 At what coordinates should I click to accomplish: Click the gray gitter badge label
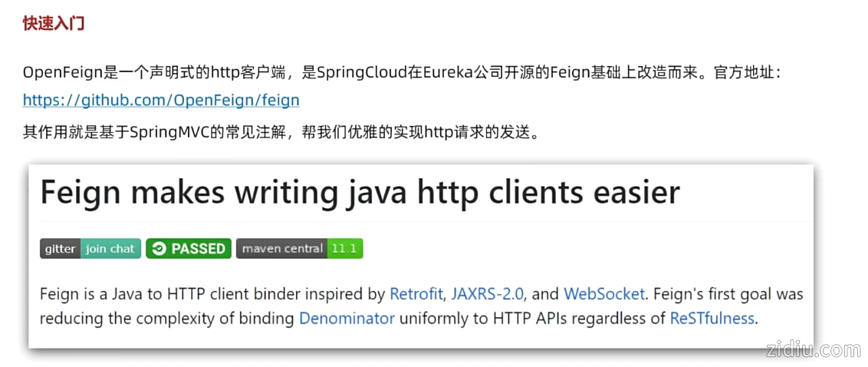tap(60, 249)
